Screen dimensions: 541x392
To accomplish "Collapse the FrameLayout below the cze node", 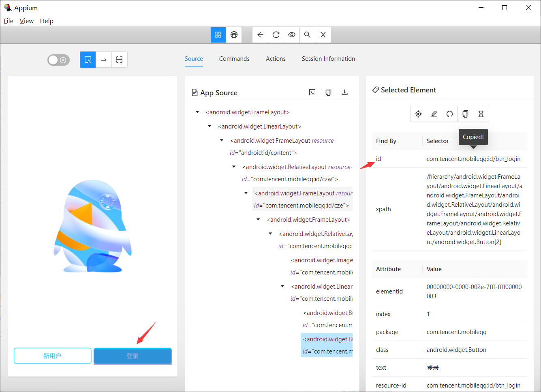I will pyautogui.click(x=258, y=219).
